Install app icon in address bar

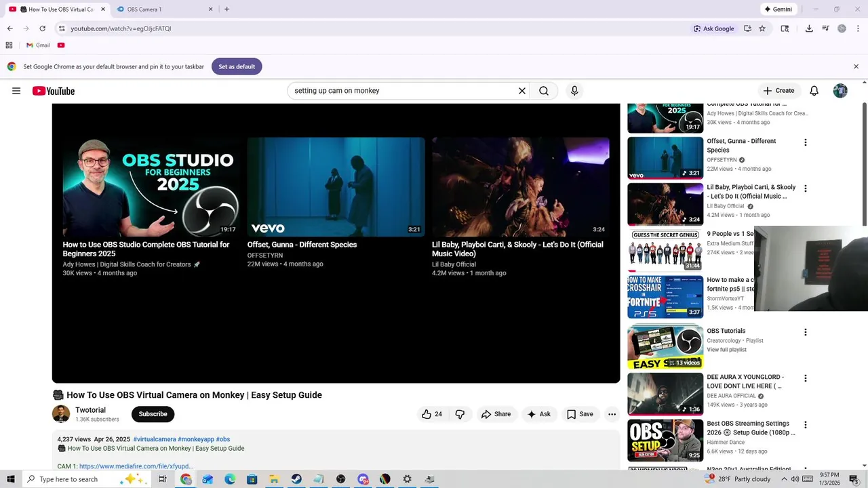747,28
